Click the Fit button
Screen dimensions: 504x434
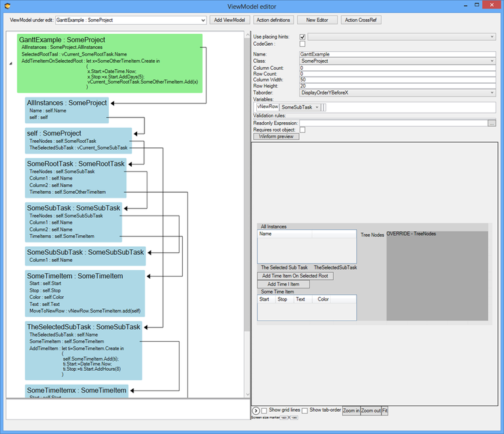tap(385, 411)
